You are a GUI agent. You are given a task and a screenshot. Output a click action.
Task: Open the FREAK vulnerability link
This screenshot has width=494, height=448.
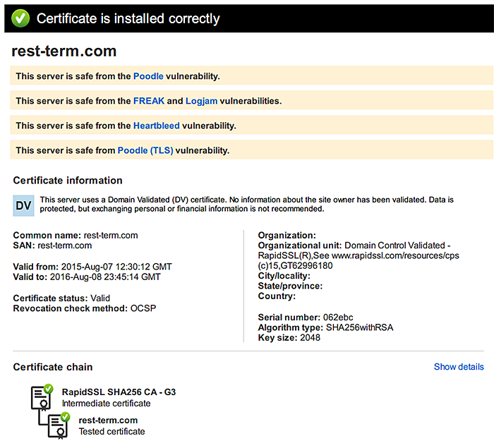(149, 101)
